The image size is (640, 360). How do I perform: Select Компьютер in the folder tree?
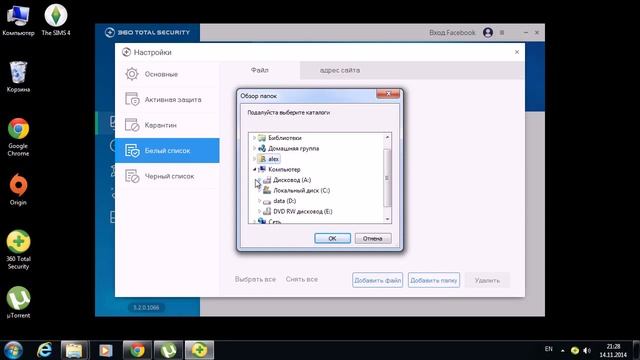(284, 169)
